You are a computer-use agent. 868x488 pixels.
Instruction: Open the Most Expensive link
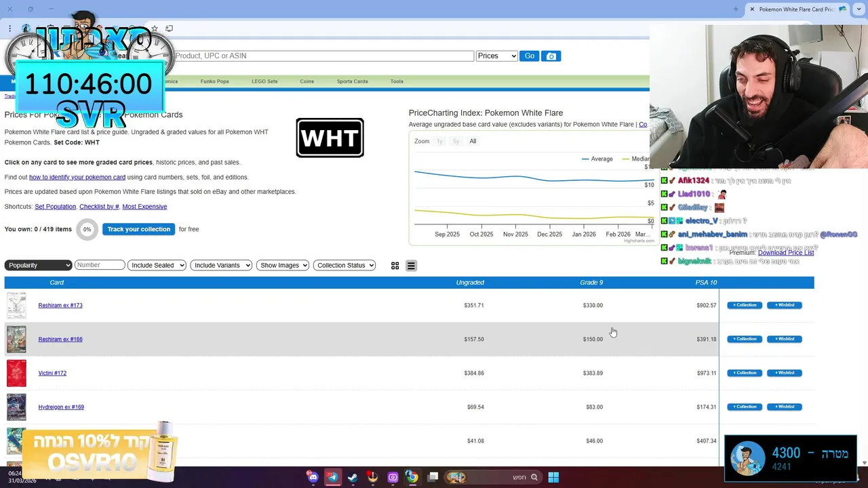pos(144,207)
